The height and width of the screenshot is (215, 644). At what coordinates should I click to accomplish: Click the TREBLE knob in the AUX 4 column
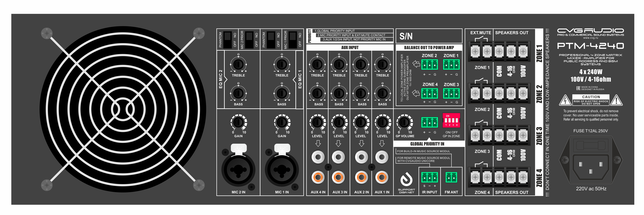pos(317,64)
